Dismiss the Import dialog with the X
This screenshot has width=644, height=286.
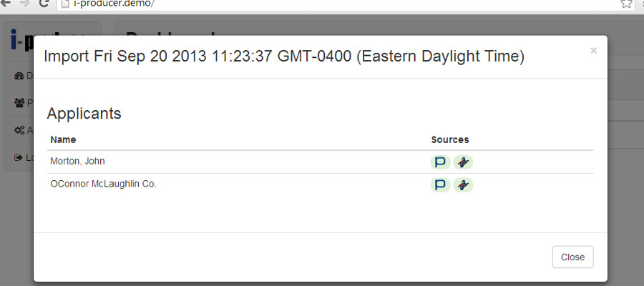[593, 51]
